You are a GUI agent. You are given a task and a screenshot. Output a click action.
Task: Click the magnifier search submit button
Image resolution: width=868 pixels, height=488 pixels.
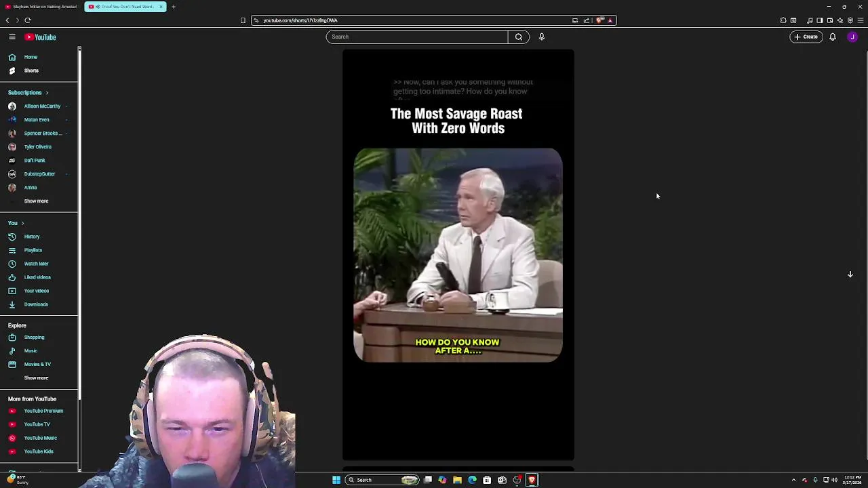pyautogui.click(x=519, y=37)
